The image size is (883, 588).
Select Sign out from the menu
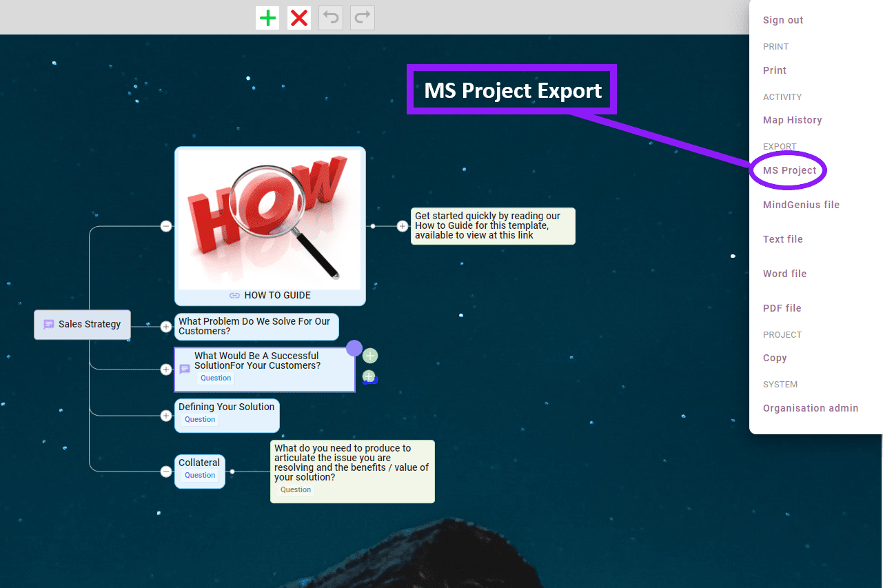pyautogui.click(x=783, y=20)
